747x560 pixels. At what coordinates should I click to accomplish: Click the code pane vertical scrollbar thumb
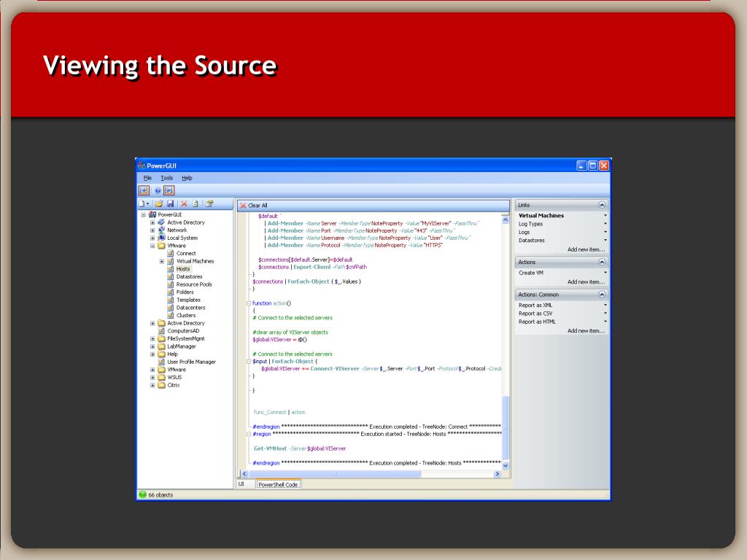(506, 427)
